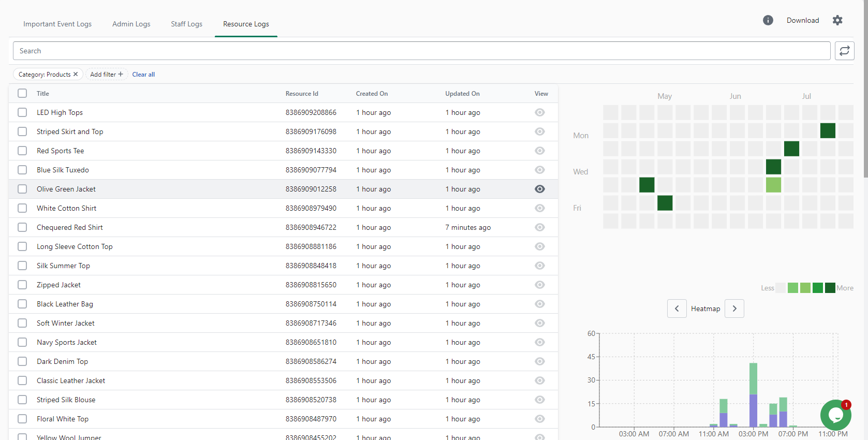Check the Soft Winter Jacket row
The height and width of the screenshot is (440, 868).
coord(22,323)
